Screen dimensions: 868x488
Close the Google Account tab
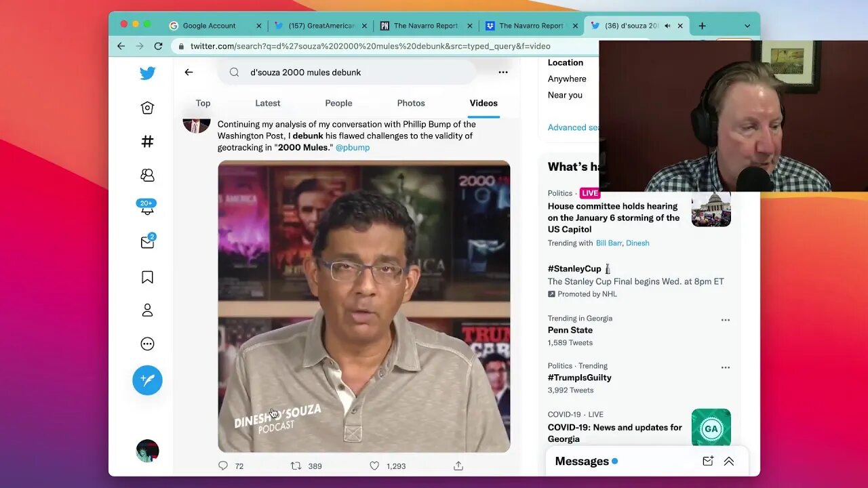[258, 26]
